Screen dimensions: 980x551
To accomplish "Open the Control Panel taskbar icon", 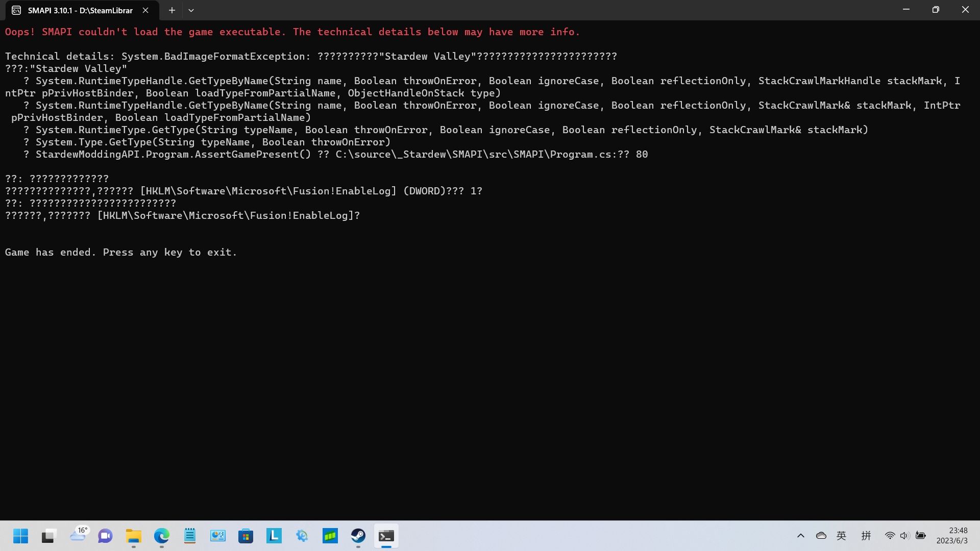I will pyautogui.click(x=218, y=536).
